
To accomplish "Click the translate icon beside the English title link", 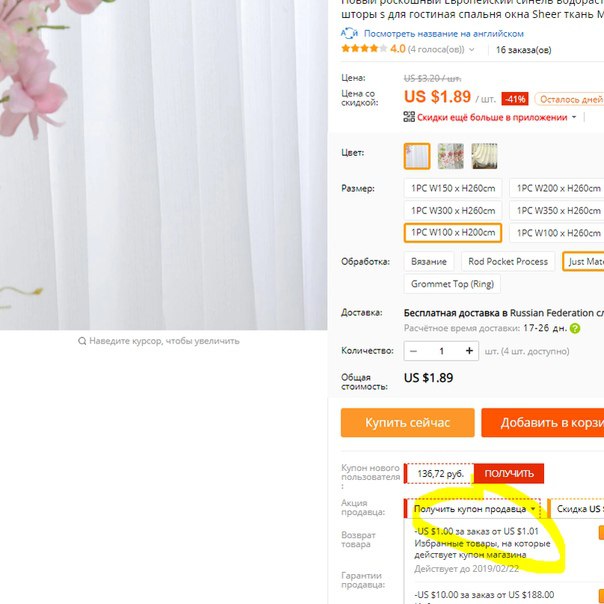I will click(x=349, y=34).
